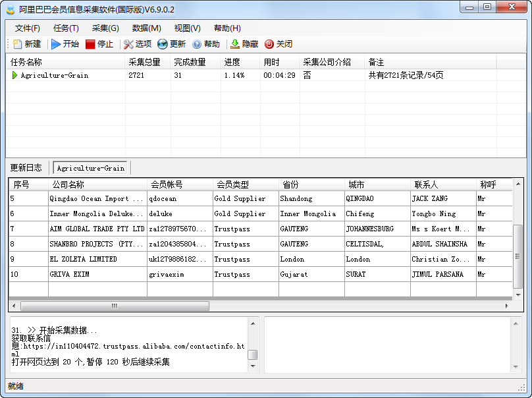Open the 任务(T) menu
This screenshot has width=532, height=398.
66,28
